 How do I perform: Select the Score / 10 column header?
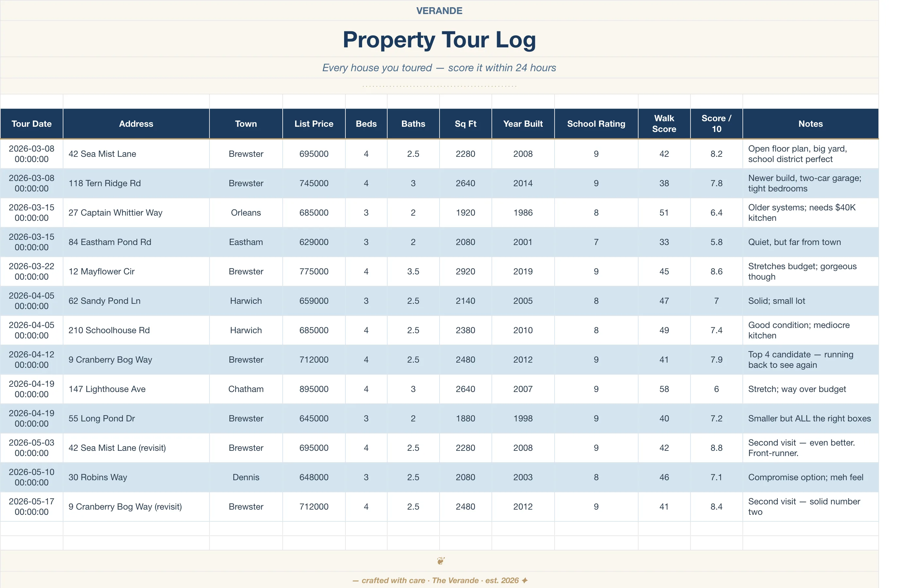pyautogui.click(x=716, y=124)
